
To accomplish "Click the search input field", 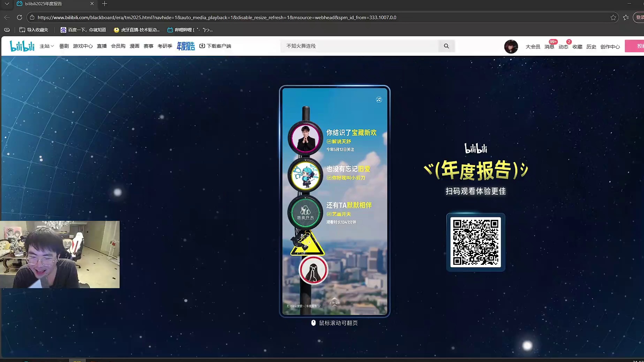I will point(359,46).
